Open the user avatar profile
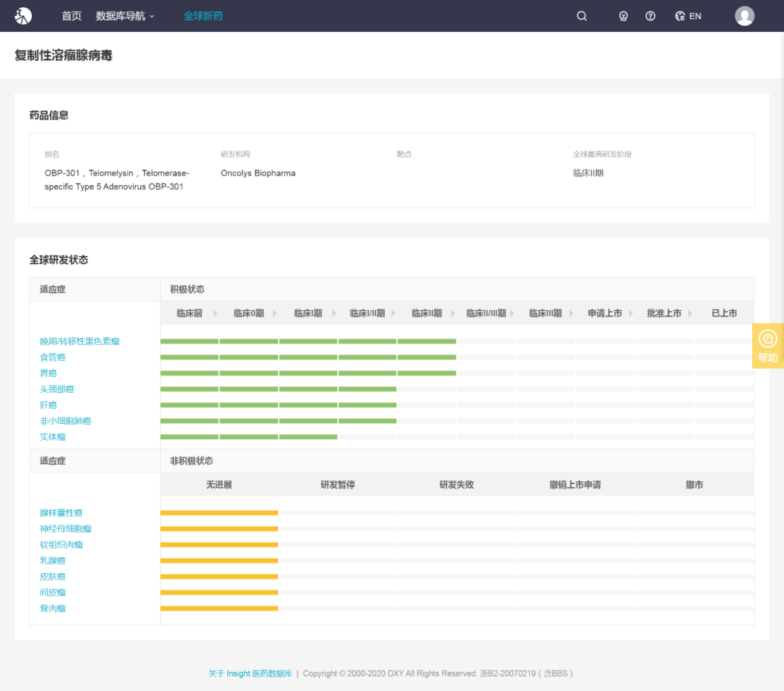Screen dimensions: 784x691 [x=745, y=16]
